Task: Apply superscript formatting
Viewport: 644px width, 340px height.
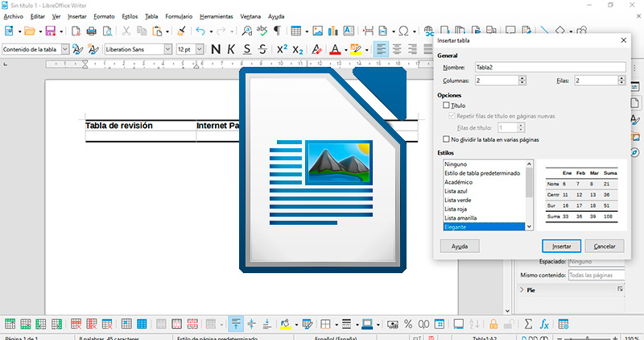Action: (x=283, y=49)
